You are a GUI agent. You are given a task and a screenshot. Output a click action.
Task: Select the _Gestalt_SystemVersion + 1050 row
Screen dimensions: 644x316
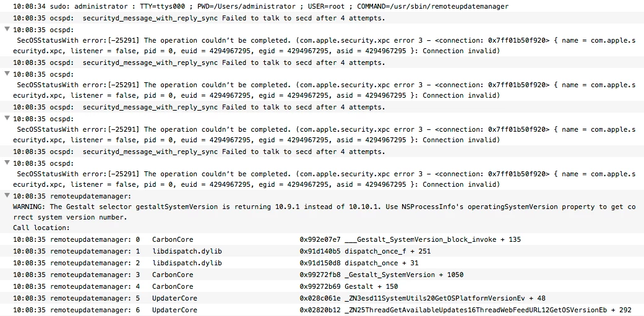point(322,275)
